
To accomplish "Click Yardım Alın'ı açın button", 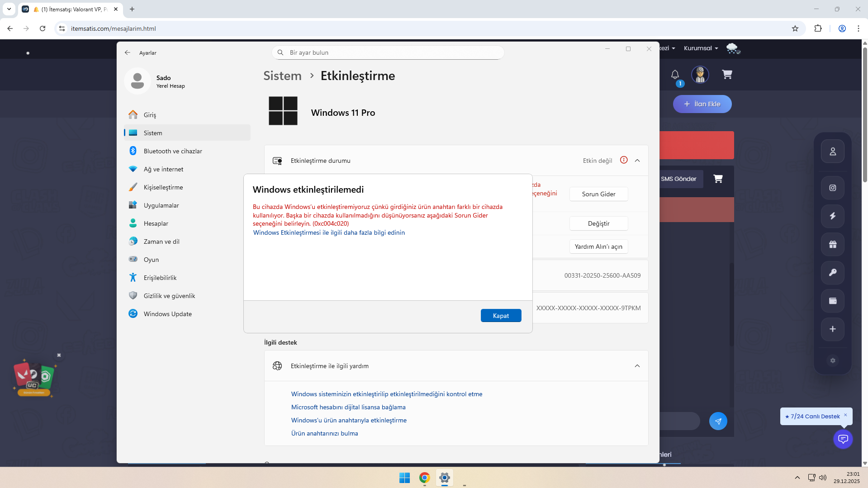I will click(x=598, y=246).
